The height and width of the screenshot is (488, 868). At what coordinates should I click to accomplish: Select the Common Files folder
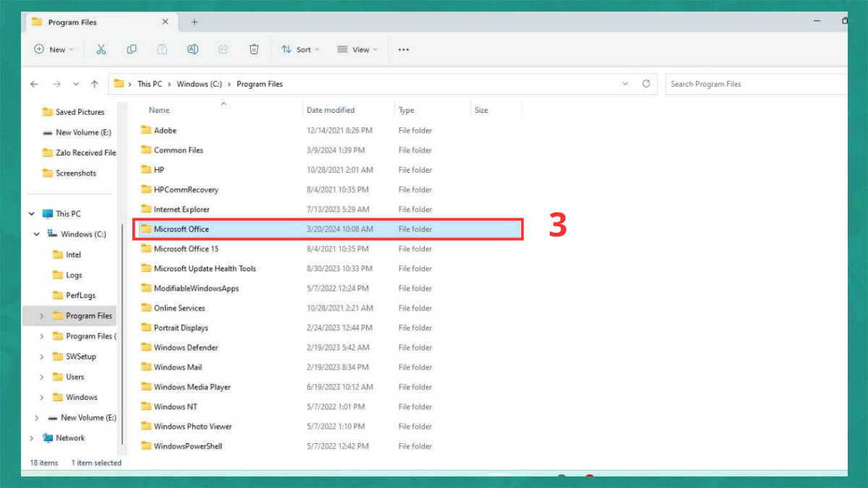[x=179, y=150]
